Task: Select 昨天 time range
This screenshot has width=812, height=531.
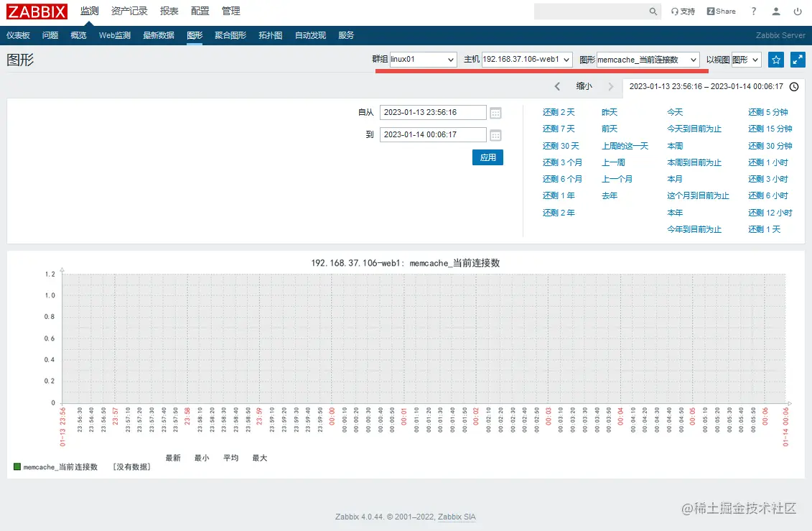Action: (x=610, y=112)
